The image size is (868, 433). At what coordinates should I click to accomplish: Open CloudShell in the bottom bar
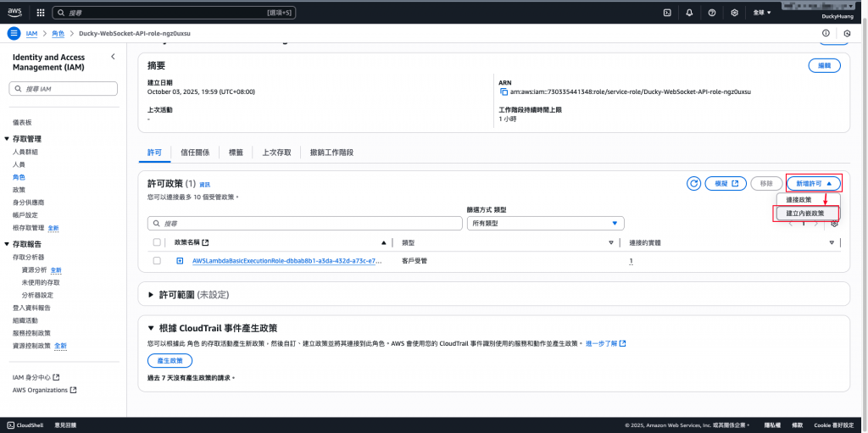[25, 425]
